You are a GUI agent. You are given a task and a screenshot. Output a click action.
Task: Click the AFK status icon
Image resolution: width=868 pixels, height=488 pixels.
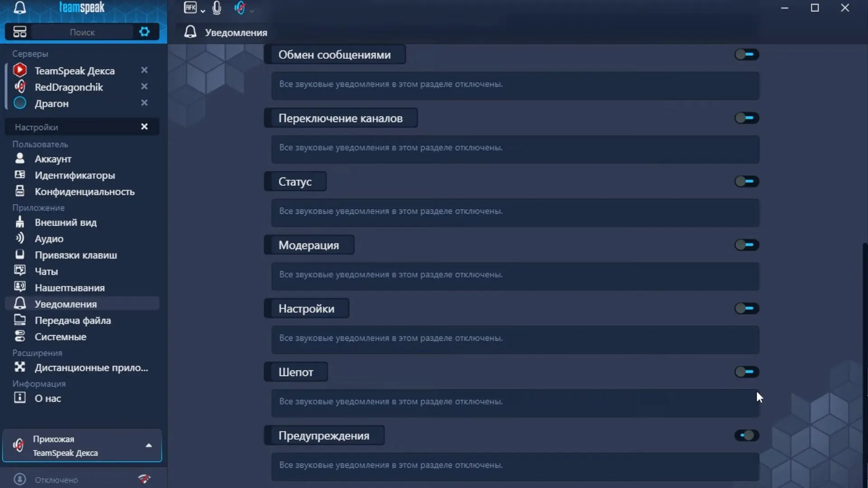190,7
